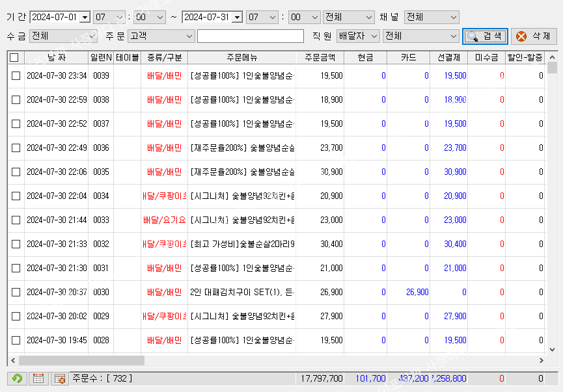563x392 pixels.
Task: Click the table delete icon with red X
Action: 59,378
